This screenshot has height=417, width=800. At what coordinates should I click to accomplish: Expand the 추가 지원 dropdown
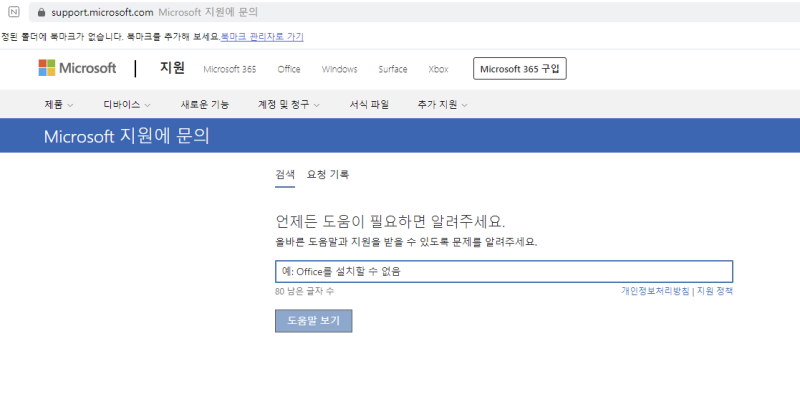(442, 105)
